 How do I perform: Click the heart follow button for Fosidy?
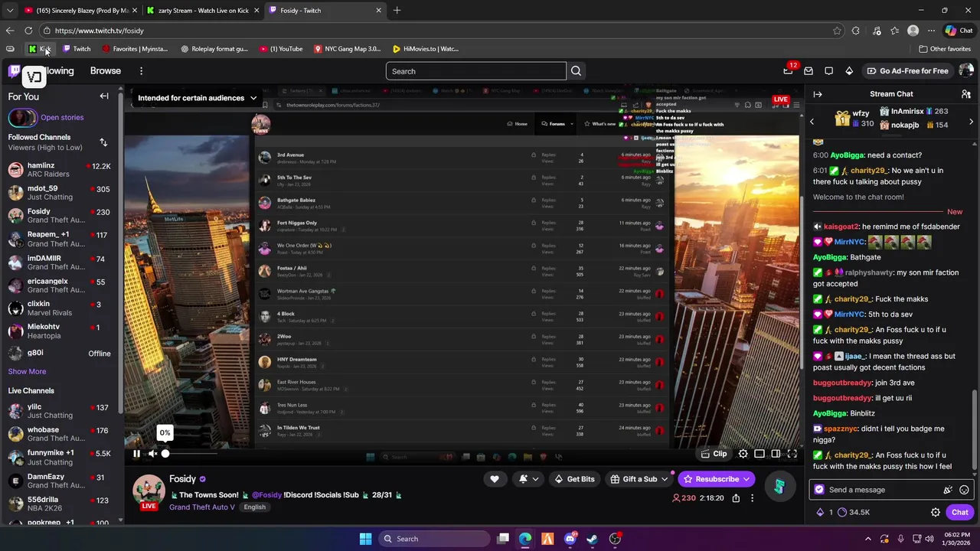495,479
